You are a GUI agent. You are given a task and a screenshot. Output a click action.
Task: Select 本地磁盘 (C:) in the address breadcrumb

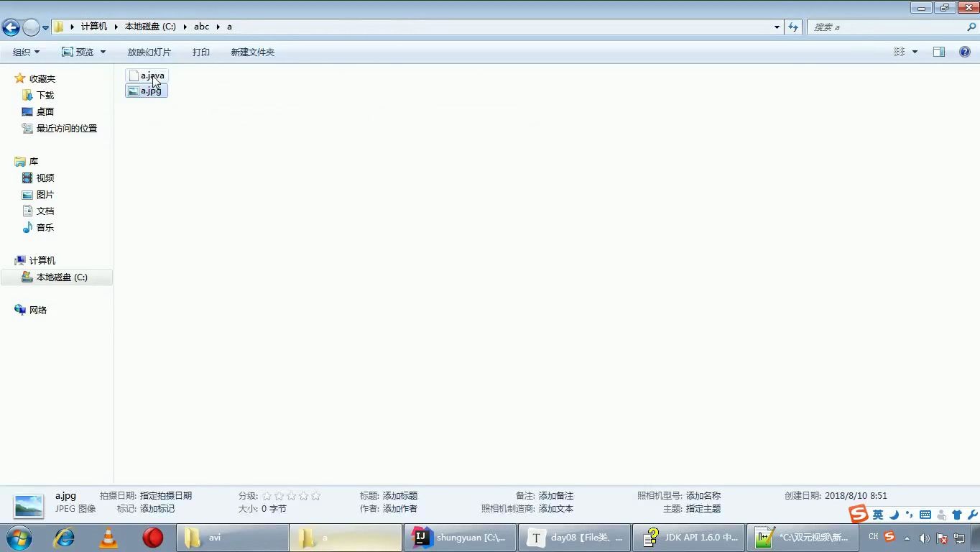click(150, 27)
